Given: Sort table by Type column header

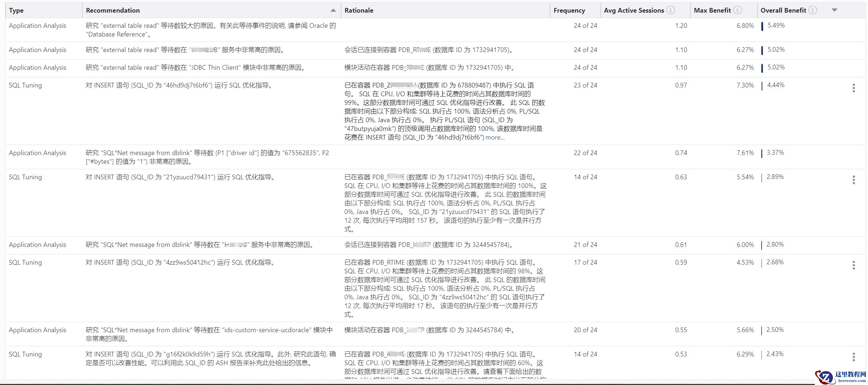Looking at the screenshot, I should coord(16,10).
